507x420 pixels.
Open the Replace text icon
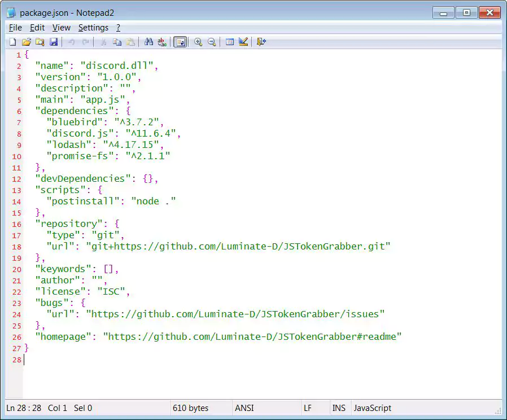(162, 42)
